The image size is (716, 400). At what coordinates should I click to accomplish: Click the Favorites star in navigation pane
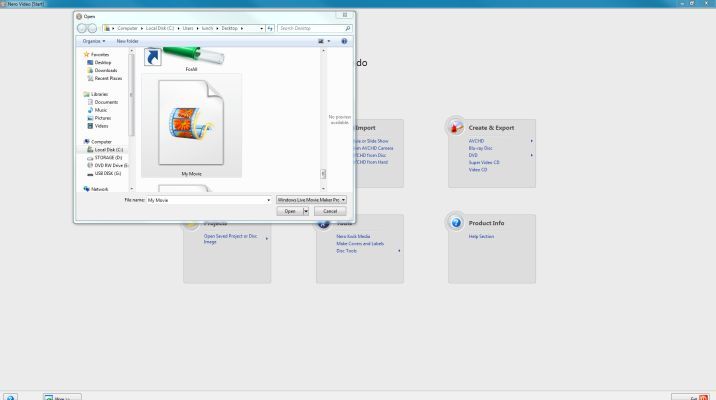tap(86, 54)
